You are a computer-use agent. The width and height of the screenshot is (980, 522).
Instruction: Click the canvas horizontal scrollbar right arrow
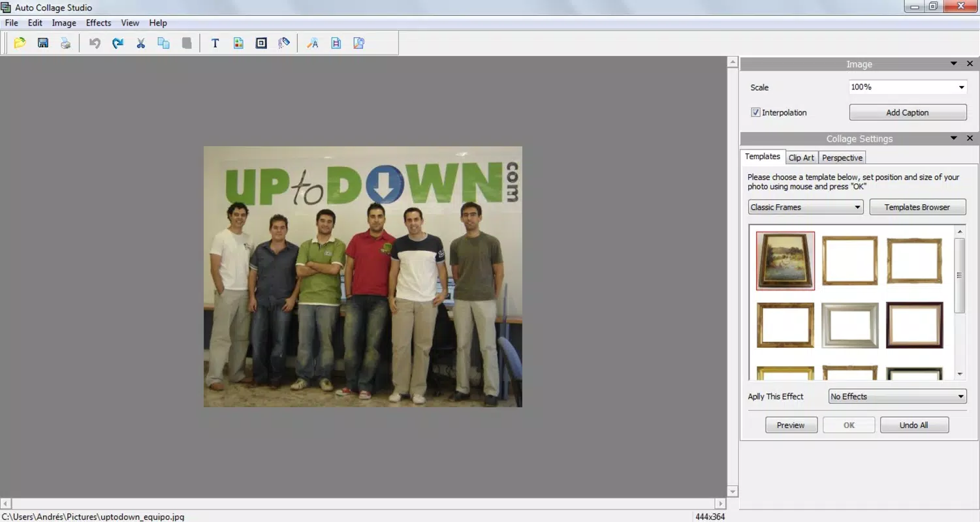pos(721,504)
